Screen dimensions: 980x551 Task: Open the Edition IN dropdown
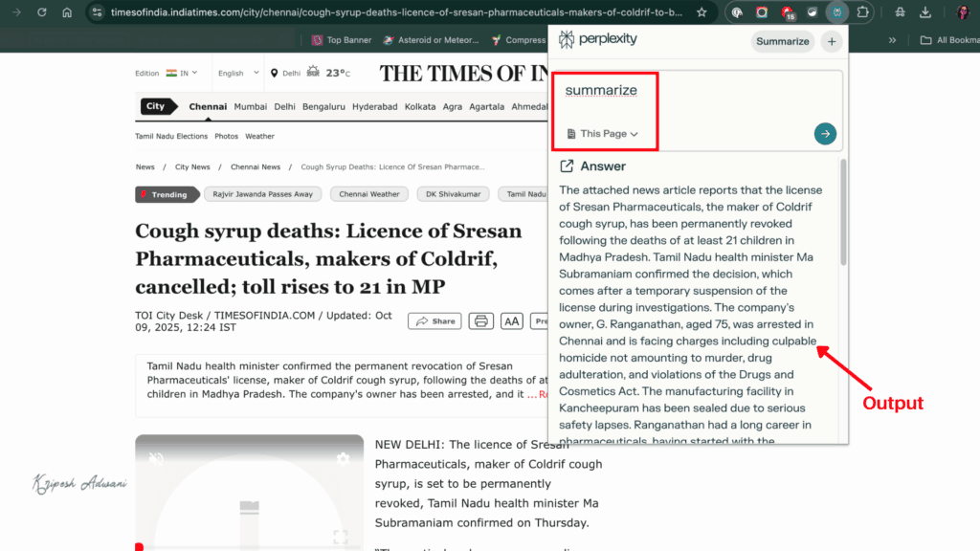[163, 72]
